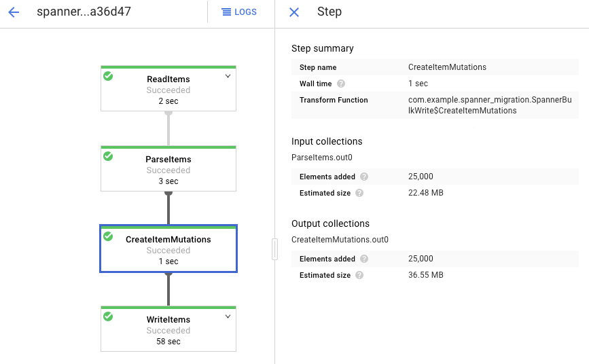Click WriteItems green success checkmark
This screenshot has height=364, width=589.
[108, 316]
